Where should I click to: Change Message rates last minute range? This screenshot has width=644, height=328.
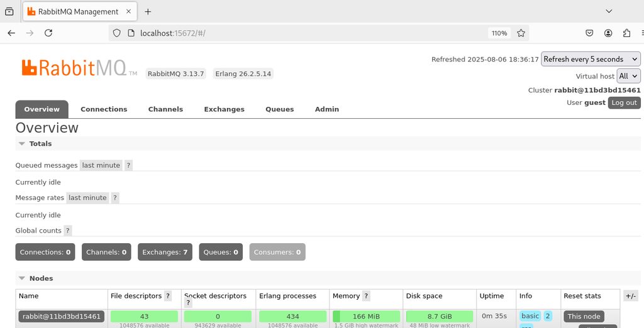click(87, 198)
